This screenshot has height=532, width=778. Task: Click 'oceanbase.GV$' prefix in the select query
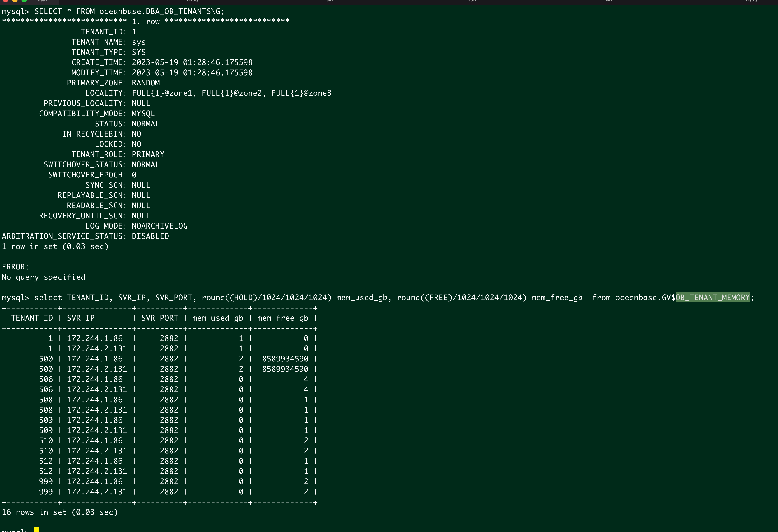click(645, 297)
